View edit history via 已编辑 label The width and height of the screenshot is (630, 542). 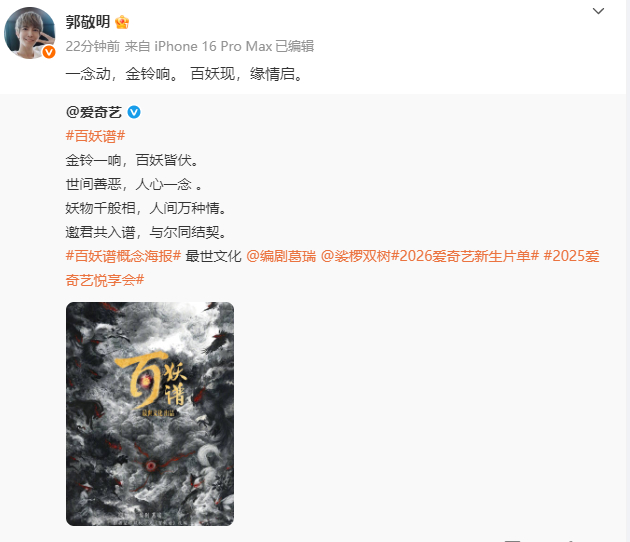pos(295,46)
